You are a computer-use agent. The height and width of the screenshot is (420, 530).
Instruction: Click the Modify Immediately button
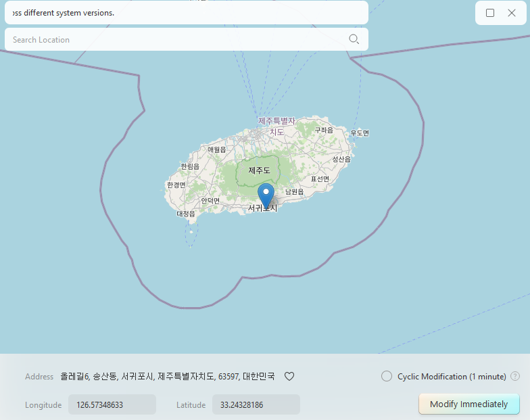click(469, 404)
